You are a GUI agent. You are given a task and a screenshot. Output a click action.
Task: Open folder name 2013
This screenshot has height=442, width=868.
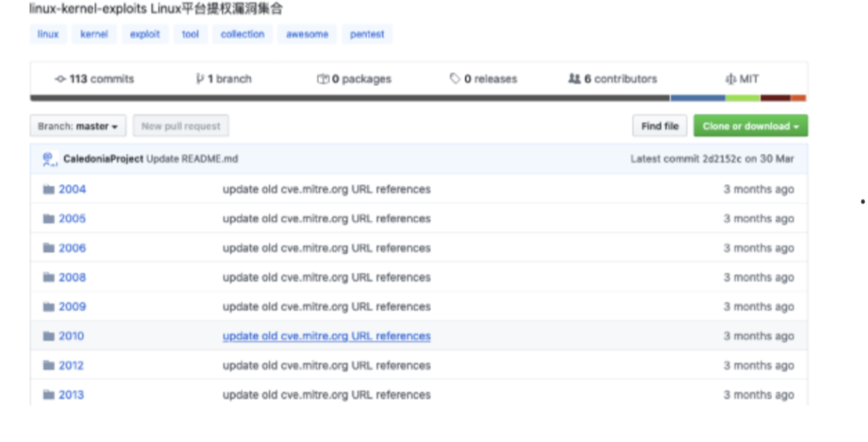[x=72, y=395]
